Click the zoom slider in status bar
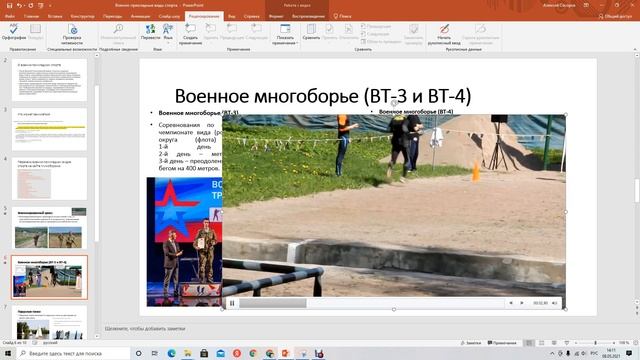This screenshot has width=640, height=360. (x=595, y=343)
